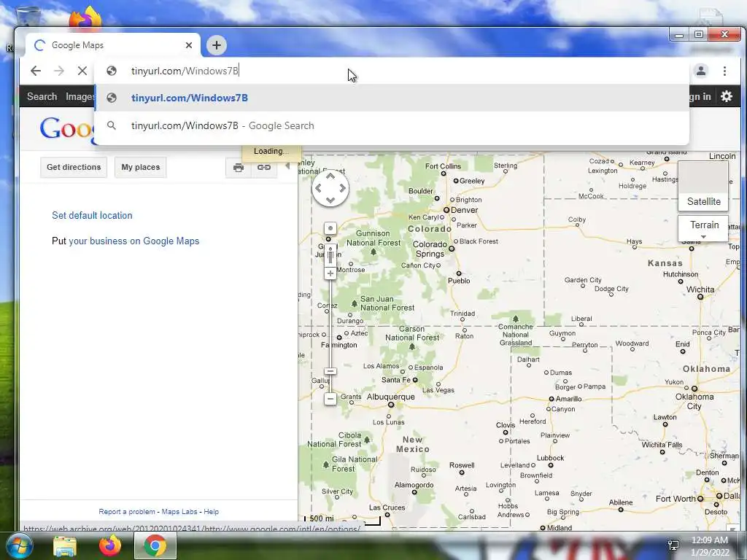Click the Google Maps tab title
The image size is (747, 560).
click(77, 45)
